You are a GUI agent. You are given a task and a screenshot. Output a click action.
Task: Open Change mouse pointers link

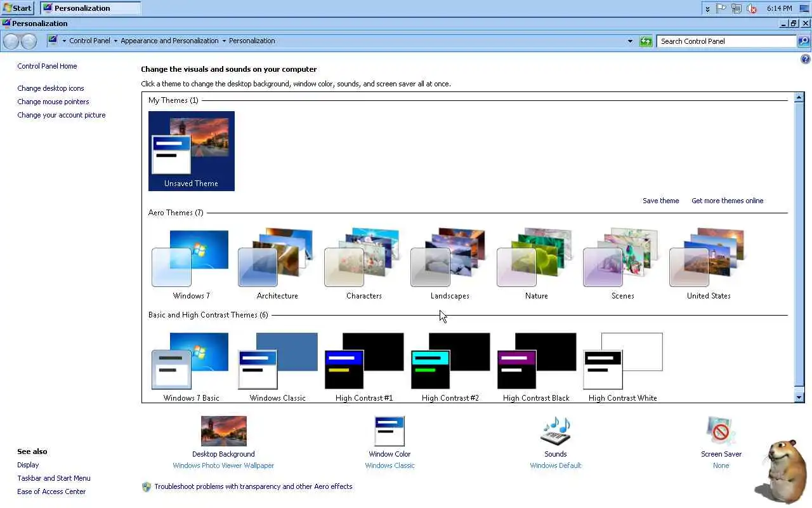tap(53, 102)
